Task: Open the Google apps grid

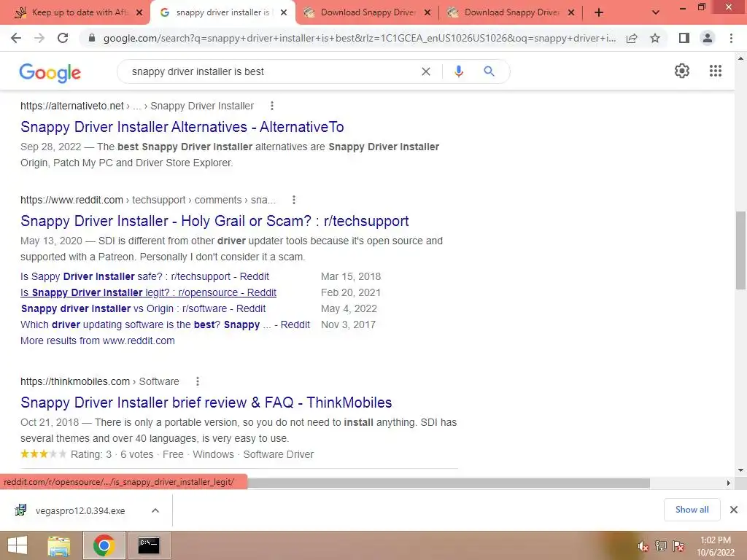Action: point(715,71)
